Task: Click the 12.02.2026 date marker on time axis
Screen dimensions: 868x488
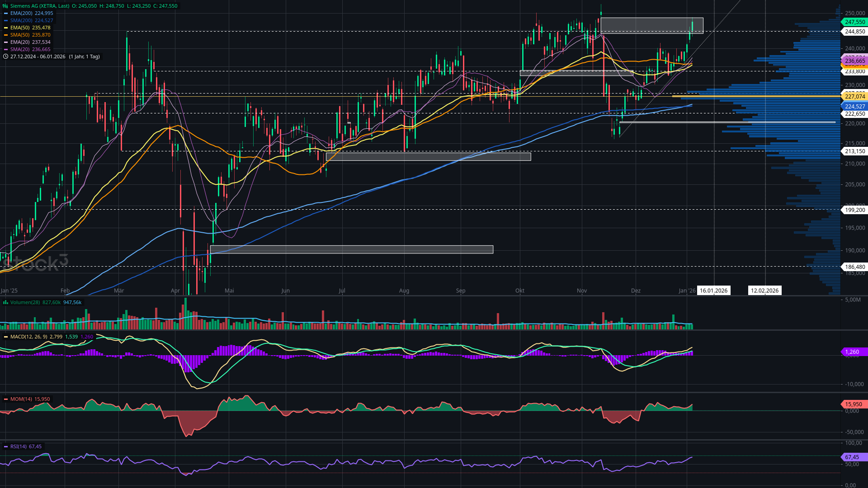Action: pos(764,291)
